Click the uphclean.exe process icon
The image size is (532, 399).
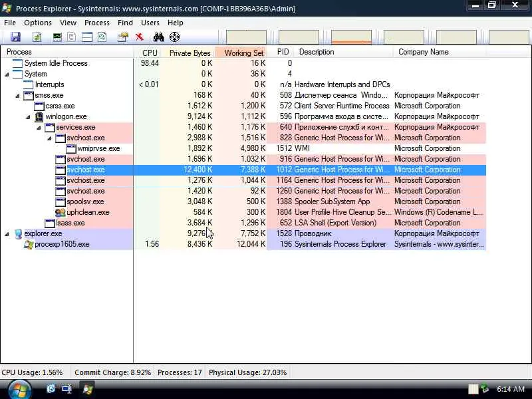pos(60,212)
